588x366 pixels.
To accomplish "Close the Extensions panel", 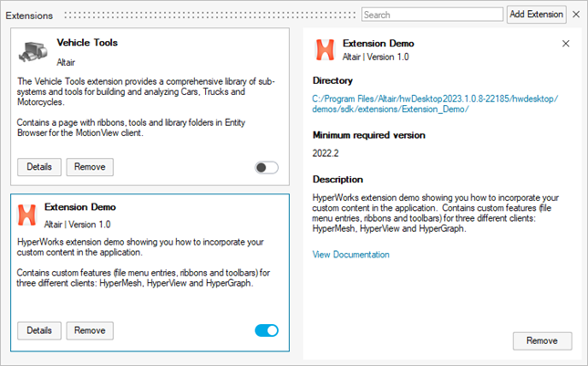I will point(576,15).
